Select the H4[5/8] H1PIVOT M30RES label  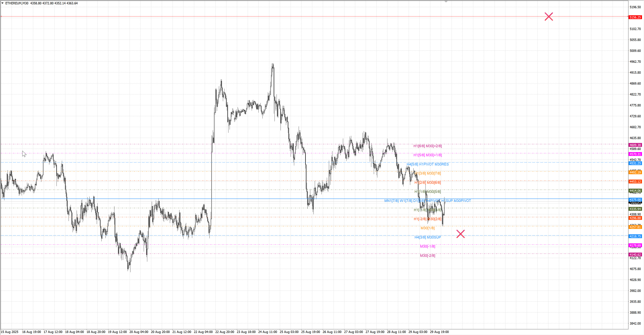(427, 164)
